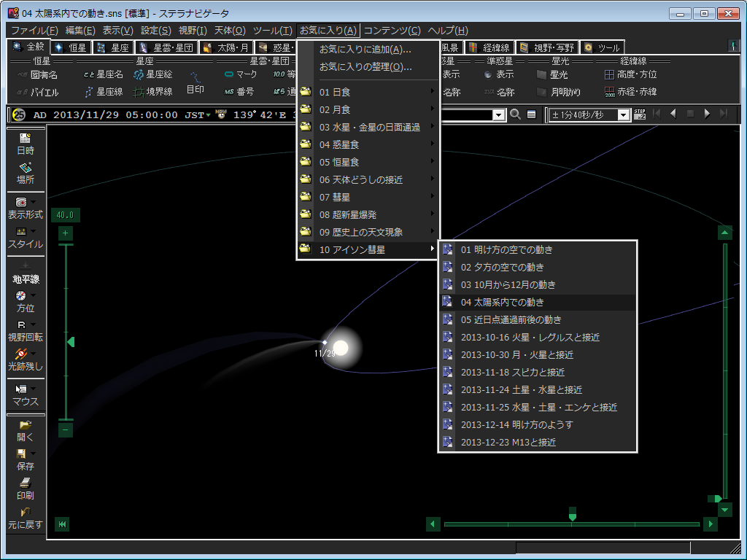Toggle 境界線 constellation boundaries
The width and height of the screenshot is (747, 560).
point(153,91)
